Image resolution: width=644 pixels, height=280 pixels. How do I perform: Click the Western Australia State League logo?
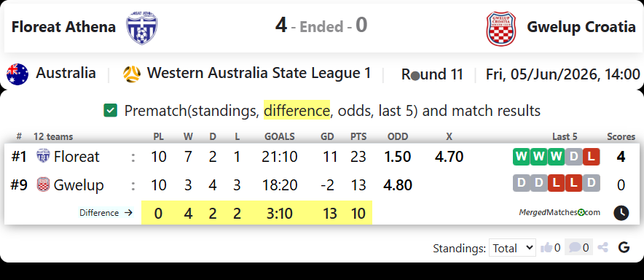pyautogui.click(x=132, y=74)
